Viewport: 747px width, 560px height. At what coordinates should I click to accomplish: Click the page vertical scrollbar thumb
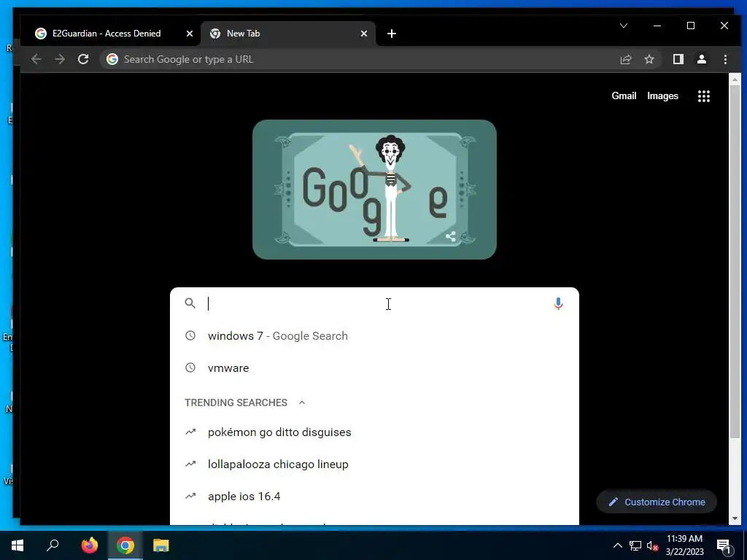pos(735,262)
